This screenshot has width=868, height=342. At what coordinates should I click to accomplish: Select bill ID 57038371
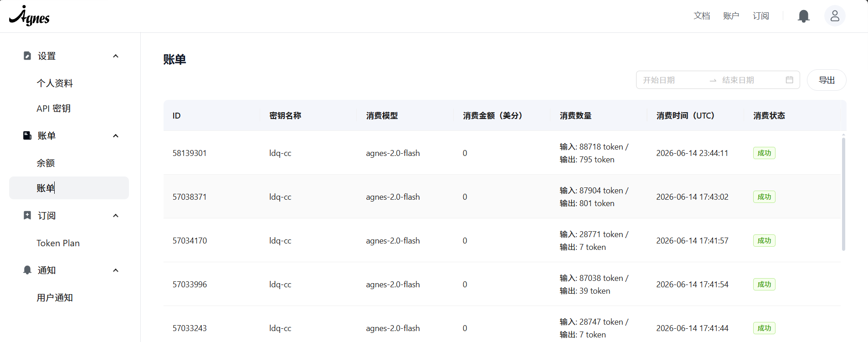point(190,197)
